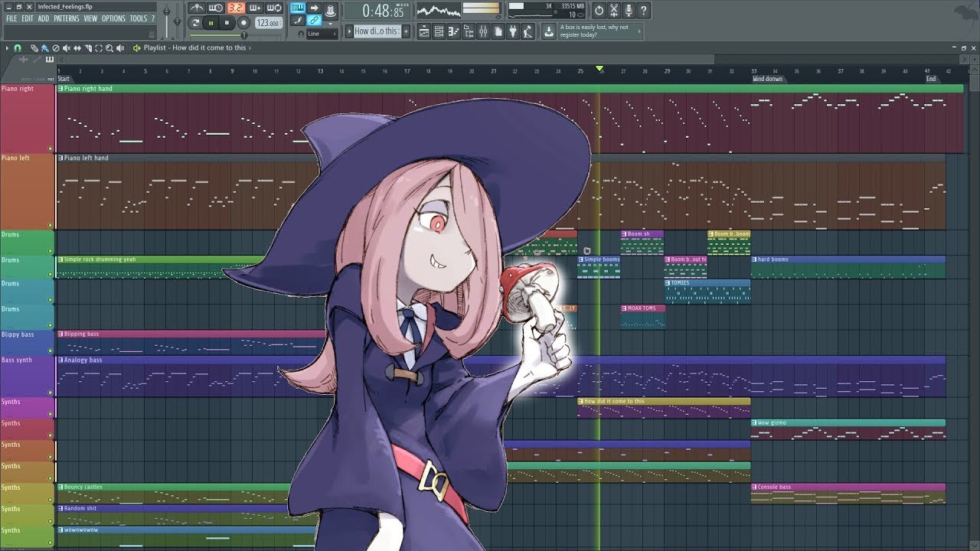Open the help question mark icon
Screen dimensions: 980x551
click(x=643, y=11)
